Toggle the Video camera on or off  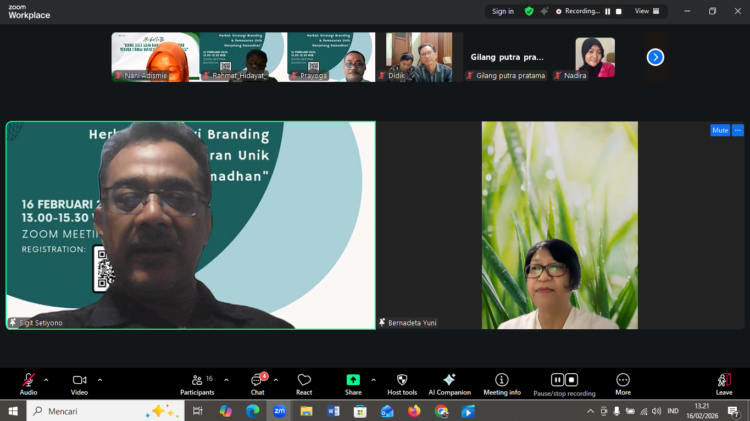coord(79,383)
